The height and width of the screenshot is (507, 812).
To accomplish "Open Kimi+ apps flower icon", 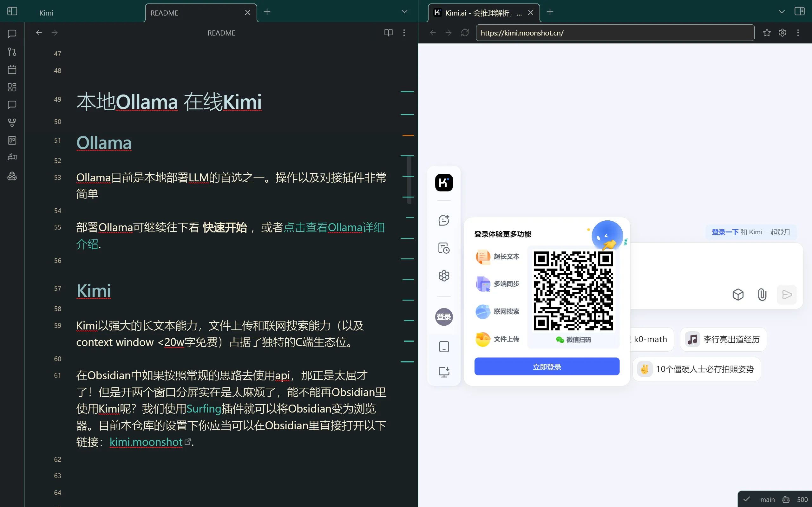I will pyautogui.click(x=444, y=276).
